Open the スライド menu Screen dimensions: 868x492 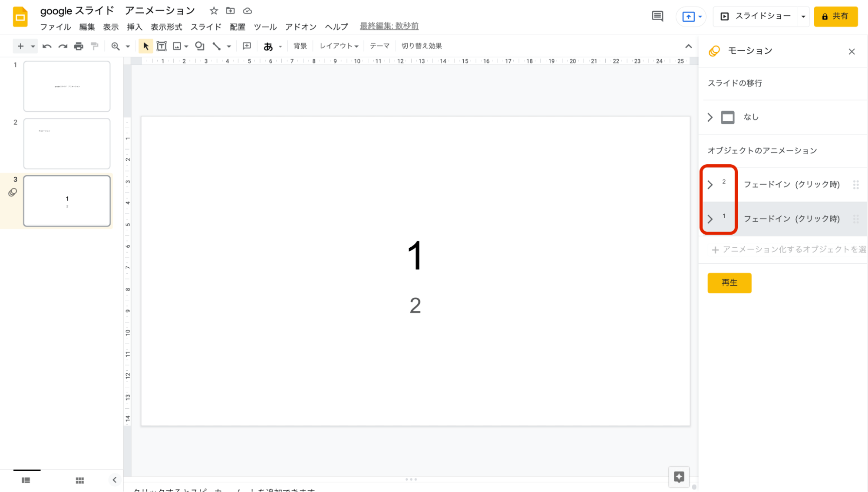click(x=206, y=27)
